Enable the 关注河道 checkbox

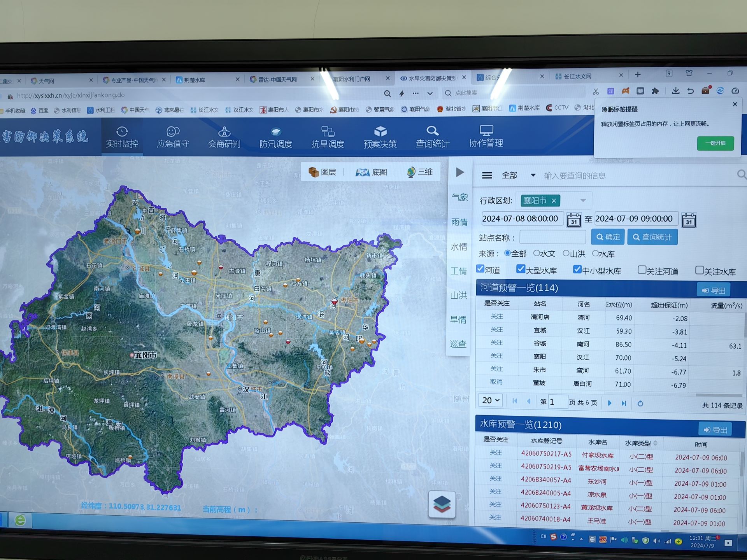point(642,270)
